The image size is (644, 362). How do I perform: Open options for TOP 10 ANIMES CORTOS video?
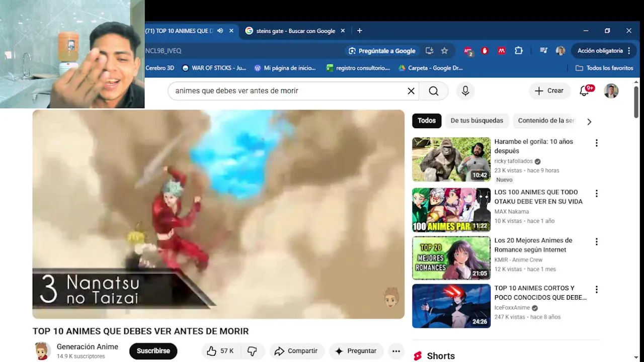pos(597,290)
